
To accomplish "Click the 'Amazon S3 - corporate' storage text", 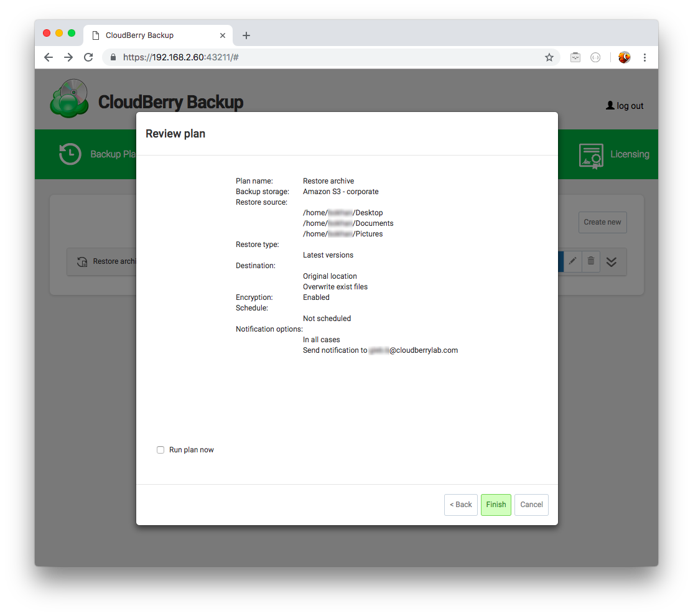I will (341, 192).
